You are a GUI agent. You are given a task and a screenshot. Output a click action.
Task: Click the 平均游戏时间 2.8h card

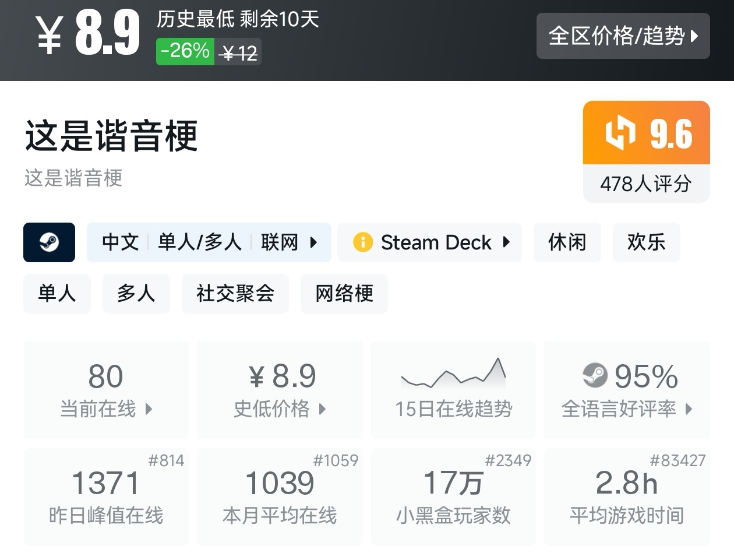[627, 496]
